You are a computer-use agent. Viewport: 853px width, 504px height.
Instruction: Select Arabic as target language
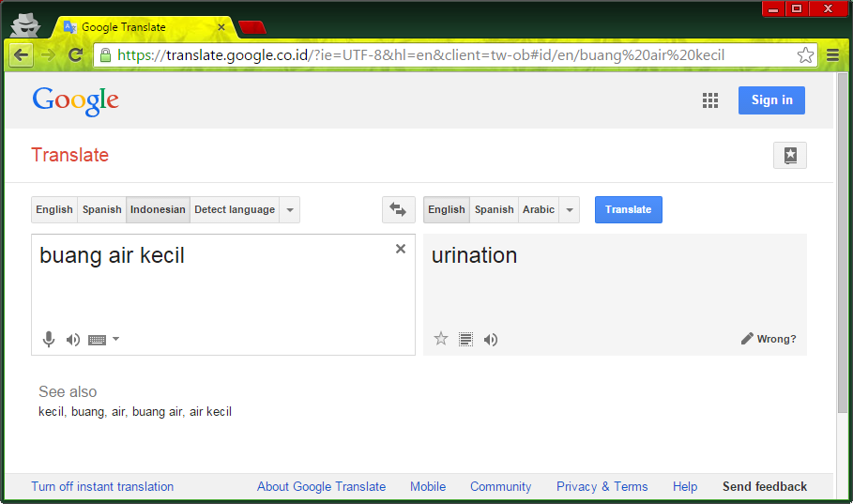click(x=539, y=209)
